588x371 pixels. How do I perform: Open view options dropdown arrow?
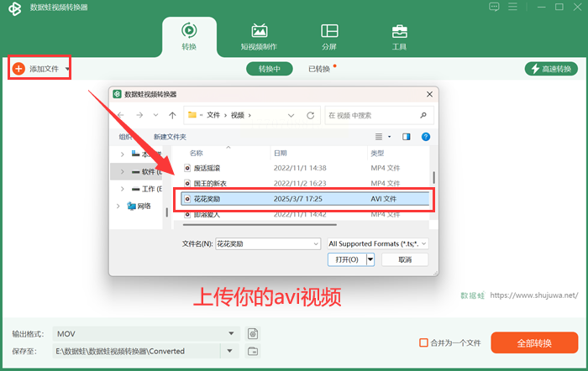(389, 137)
